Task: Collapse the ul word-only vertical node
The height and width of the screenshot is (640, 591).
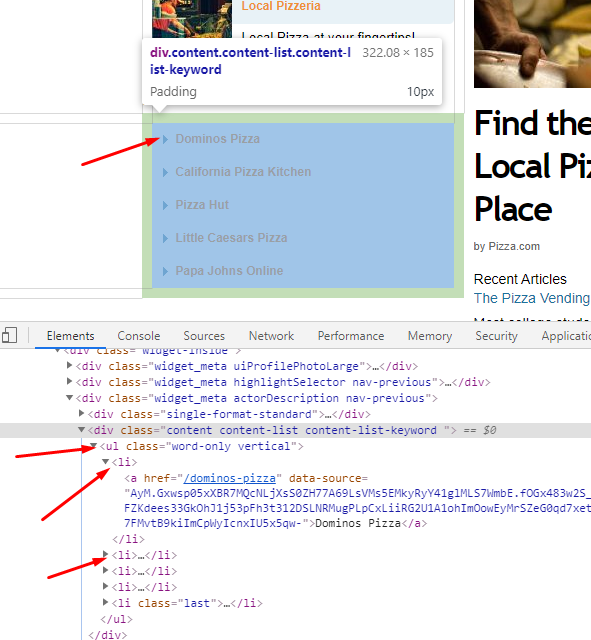Action: (x=93, y=445)
